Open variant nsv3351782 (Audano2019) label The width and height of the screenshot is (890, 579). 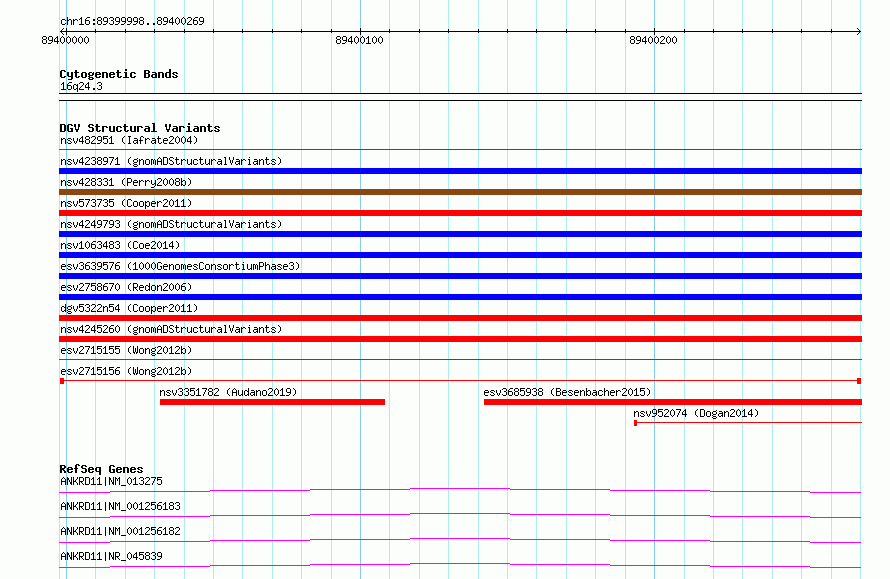click(x=228, y=392)
